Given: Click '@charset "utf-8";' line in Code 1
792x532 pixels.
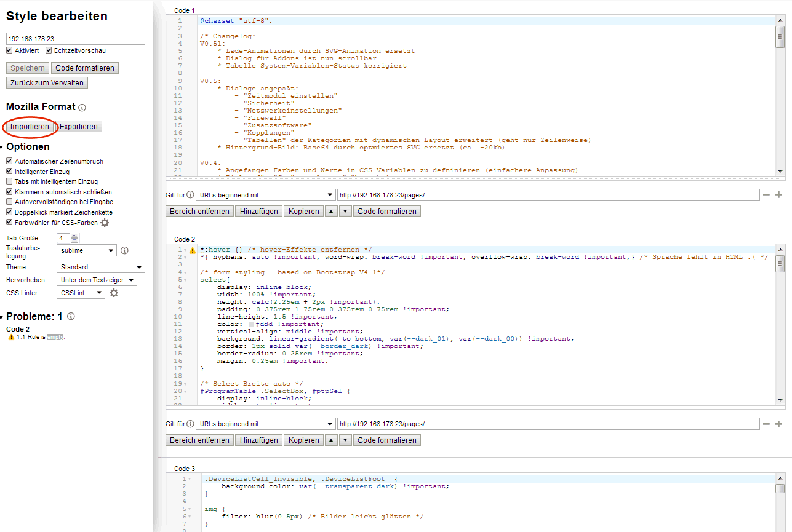Looking at the screenshot, I should click(236, 21).
